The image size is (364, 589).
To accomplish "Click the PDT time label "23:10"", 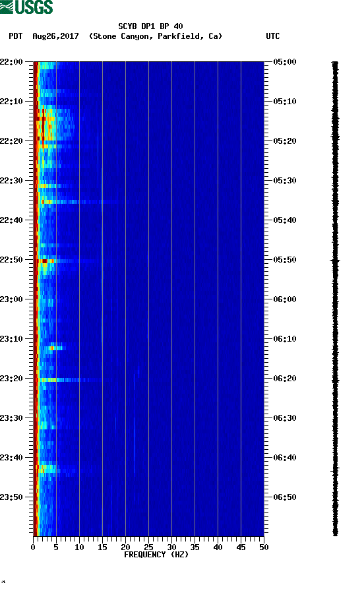I will [11, 339].
